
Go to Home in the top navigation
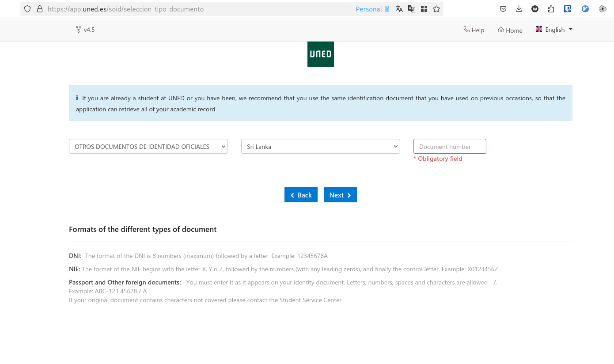click(x=510, y=30)
